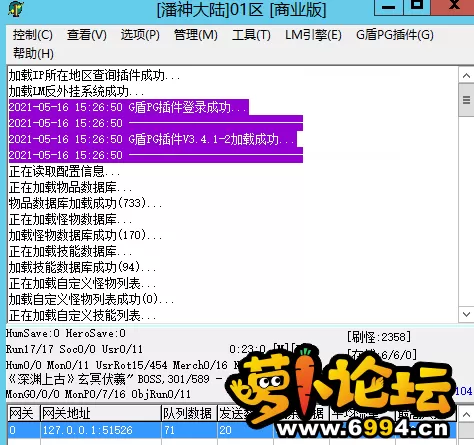Click the application icon in title bar
This screenshot has height=445, width=474.
click(x=16, y=9)
